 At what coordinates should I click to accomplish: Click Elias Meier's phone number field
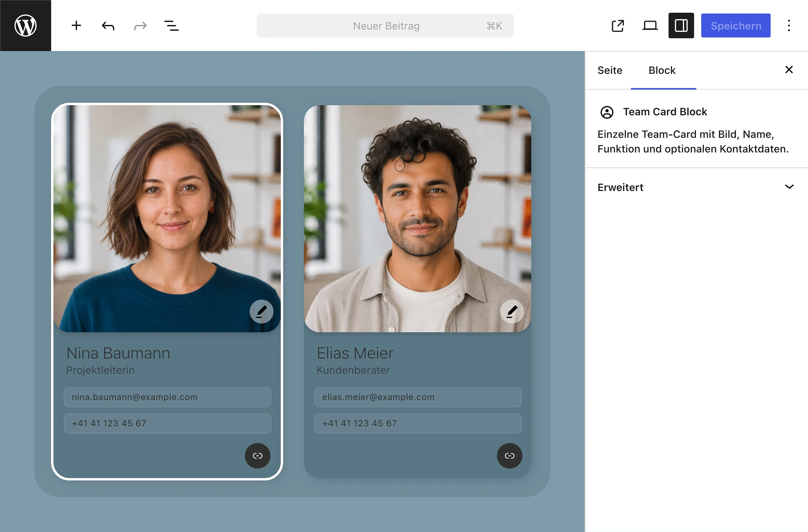[x=418, y=423]
